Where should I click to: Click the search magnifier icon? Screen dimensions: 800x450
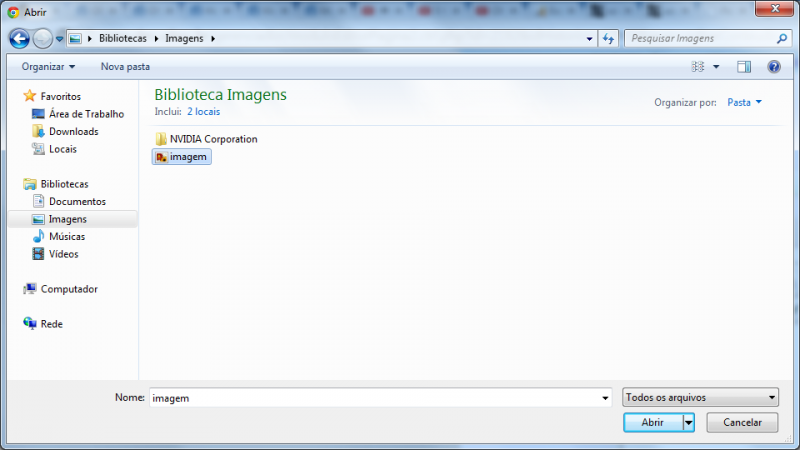pyautogui.click(x=782, y=39)
